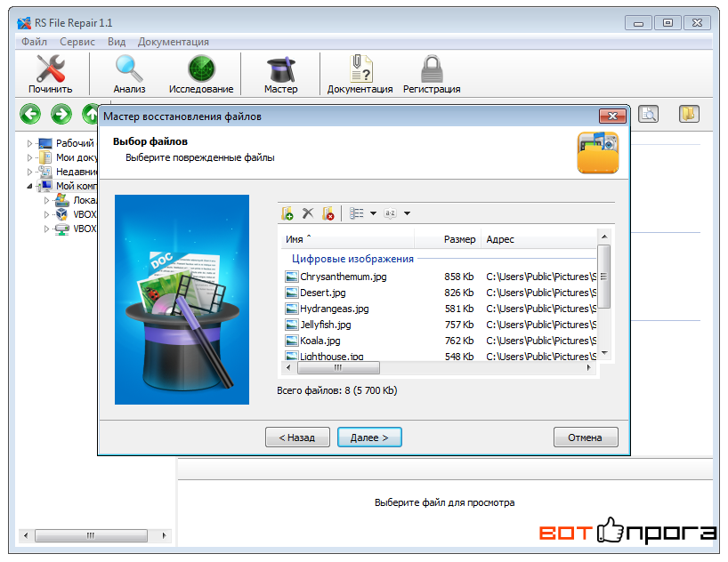Select the Desert.jpg file name

tap(323, 293)
